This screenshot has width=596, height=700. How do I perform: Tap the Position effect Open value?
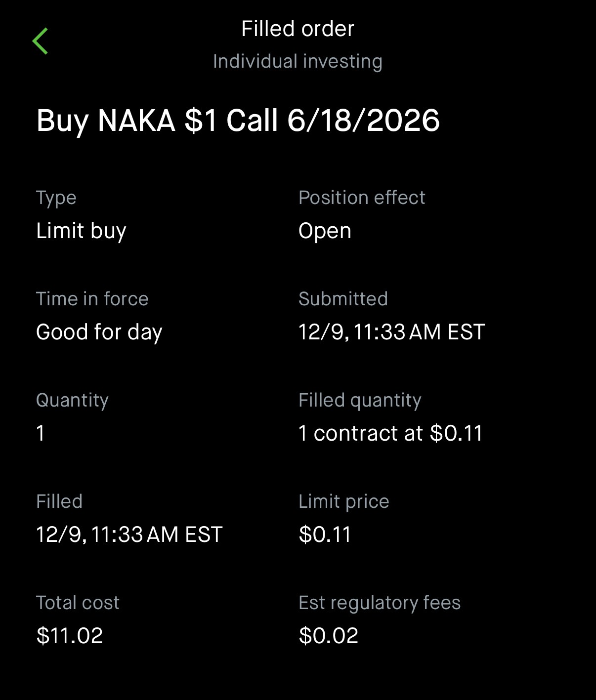click(x=325, y=231)
